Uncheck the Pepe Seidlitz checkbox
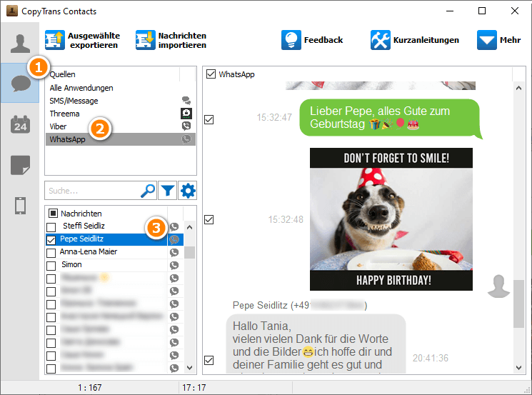Image resolution: width=532 pixels, height=395 pixels. (51, 240)
